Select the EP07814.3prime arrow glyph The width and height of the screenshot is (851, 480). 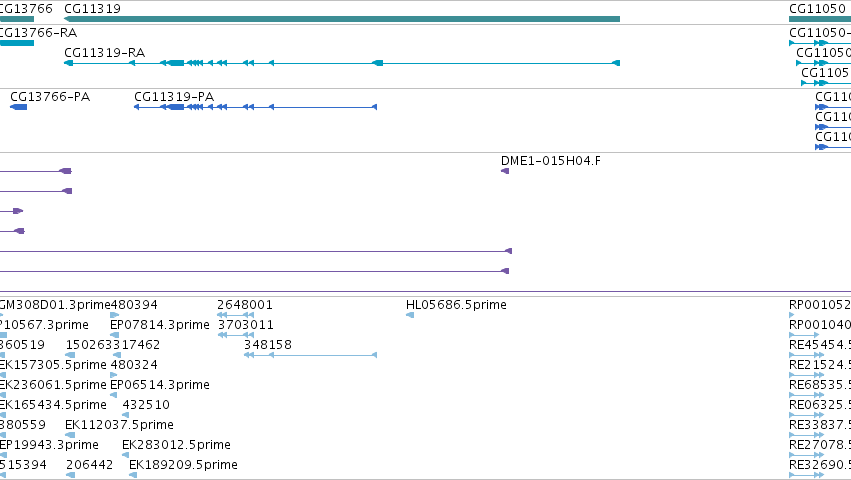coord(115,335)
